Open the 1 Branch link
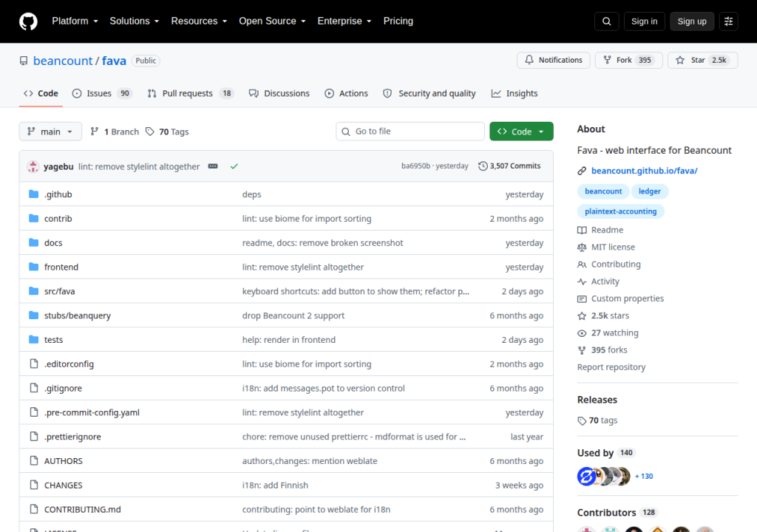 point(115,132)
